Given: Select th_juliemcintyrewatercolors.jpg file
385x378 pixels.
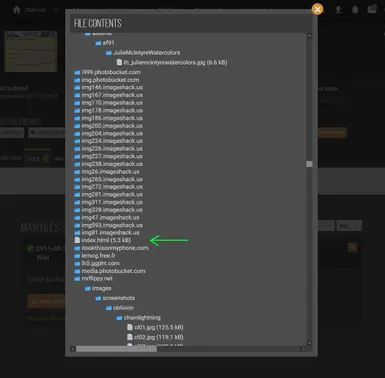Looking at the screenshot, I should (x=172, y=62).
